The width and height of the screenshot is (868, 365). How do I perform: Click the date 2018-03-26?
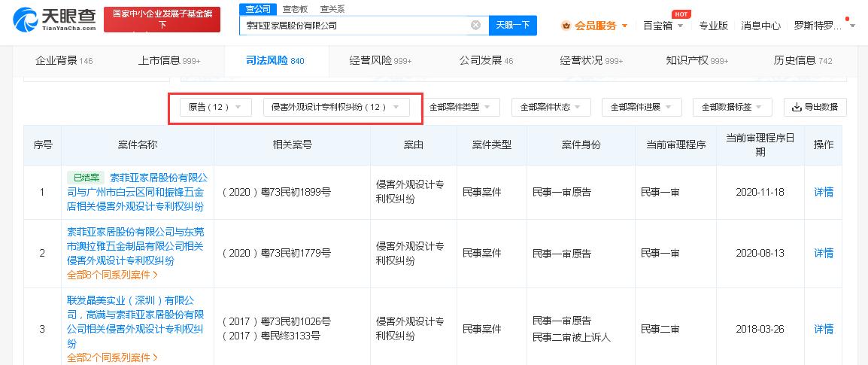click(x=760, y=329)
